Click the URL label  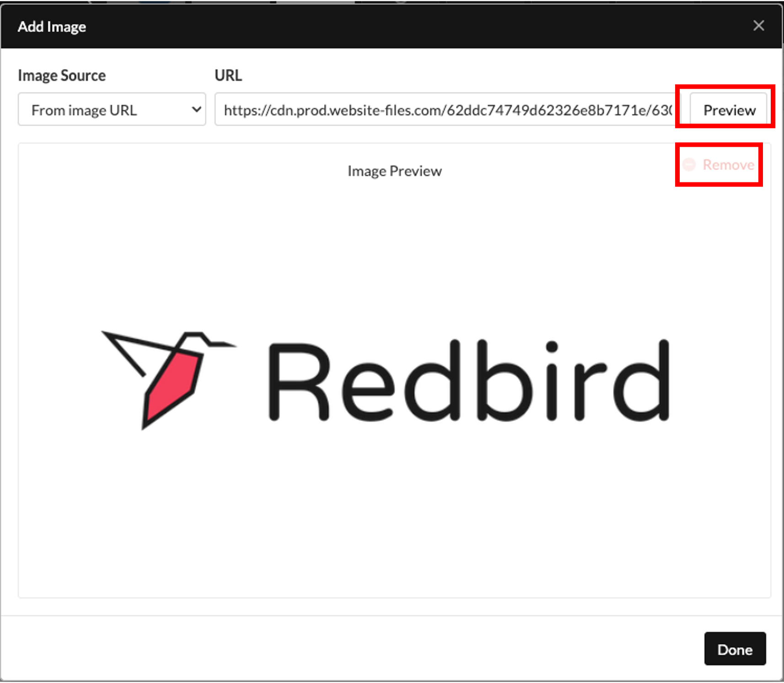(x=228, y=75)
